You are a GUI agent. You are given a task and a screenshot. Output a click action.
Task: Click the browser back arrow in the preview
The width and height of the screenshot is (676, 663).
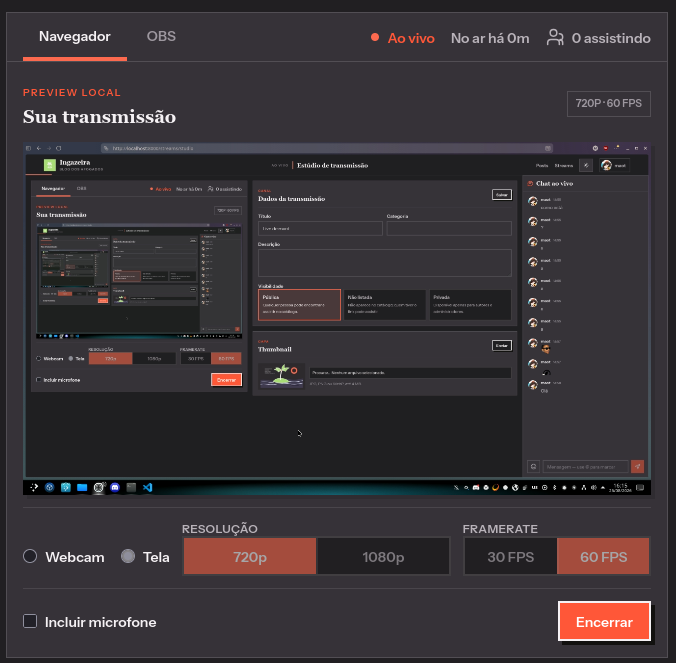click(39, 148)
